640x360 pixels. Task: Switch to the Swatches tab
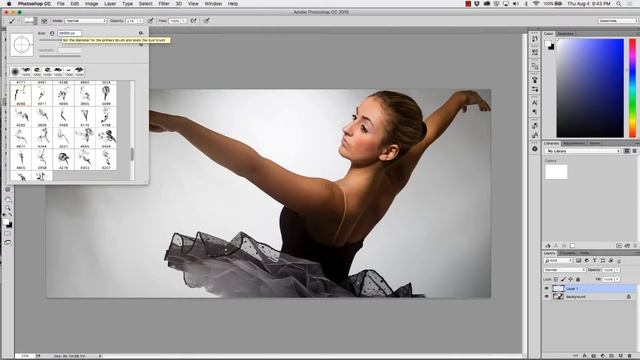pos(565,34)
